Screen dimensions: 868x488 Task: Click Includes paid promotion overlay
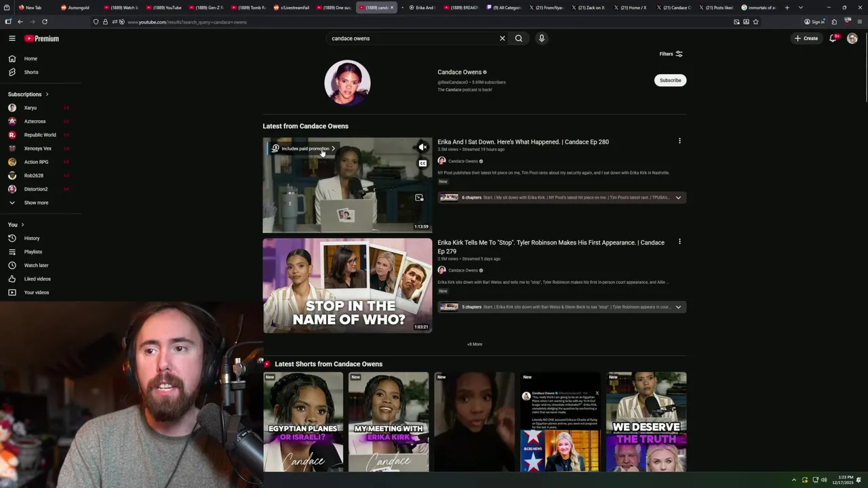(303, 148)
